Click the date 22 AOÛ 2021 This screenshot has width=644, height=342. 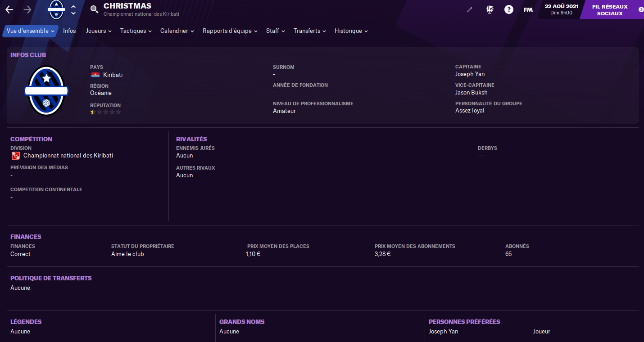pos(561,6)
